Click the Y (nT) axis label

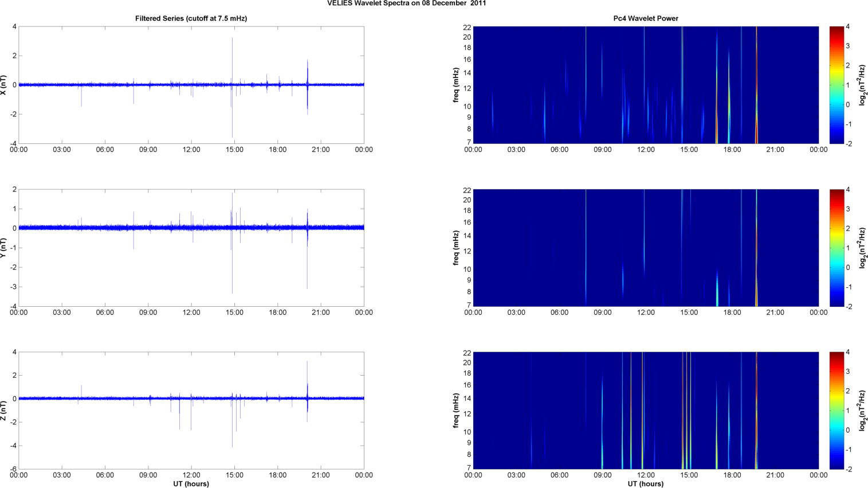click(4, 248)
